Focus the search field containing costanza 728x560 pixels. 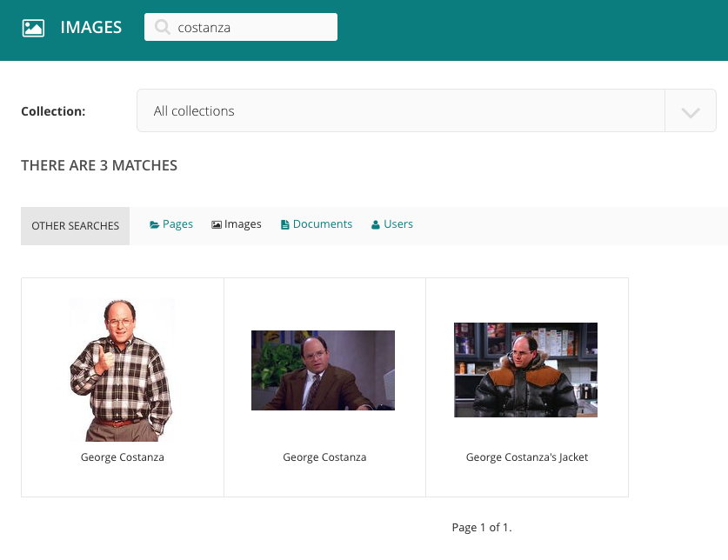(241, 27)
